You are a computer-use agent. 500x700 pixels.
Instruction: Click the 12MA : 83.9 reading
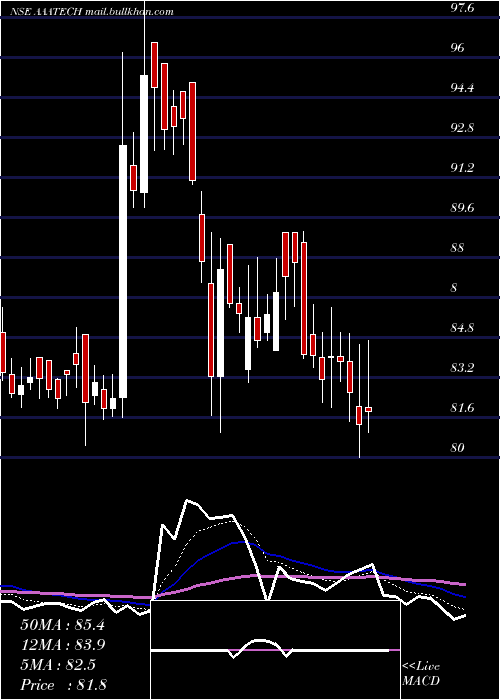[62, 645]
